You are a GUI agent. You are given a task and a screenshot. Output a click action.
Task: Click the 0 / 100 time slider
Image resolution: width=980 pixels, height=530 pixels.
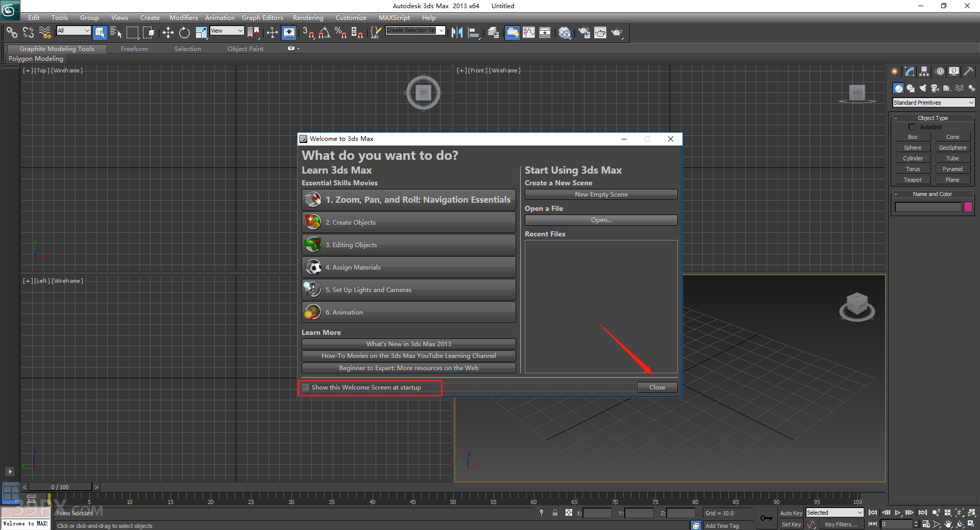[60, 487]
